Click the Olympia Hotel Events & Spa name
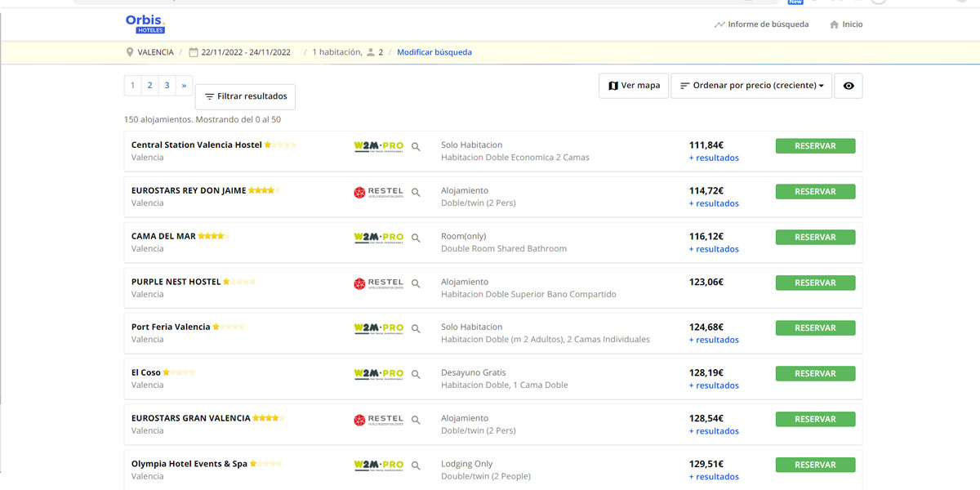Viewport: 980px width, 490px height. tap(189, 465)
